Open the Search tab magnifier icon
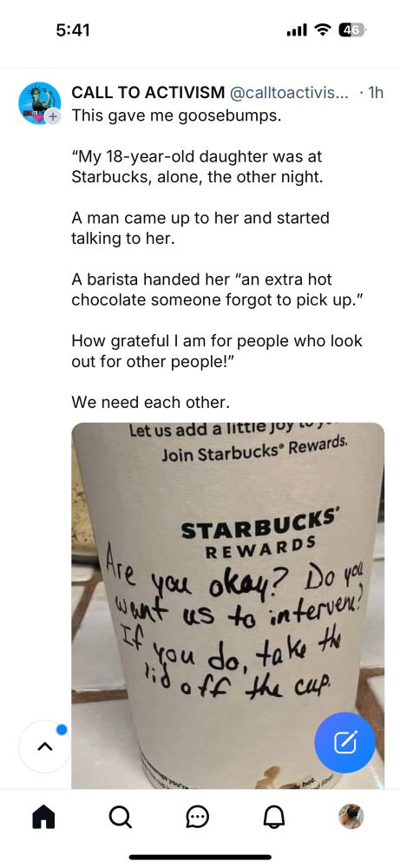 [120, 816]
